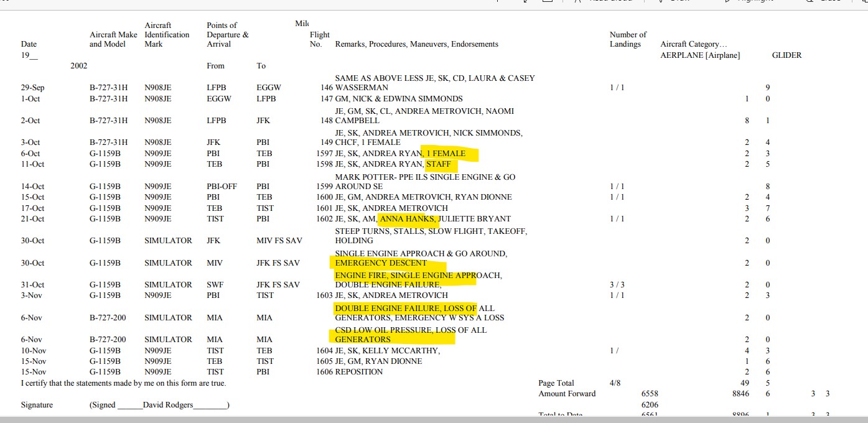Click the "8846" amount forward value
Screen dimensions: 868x423
click(x=741, y=394)
